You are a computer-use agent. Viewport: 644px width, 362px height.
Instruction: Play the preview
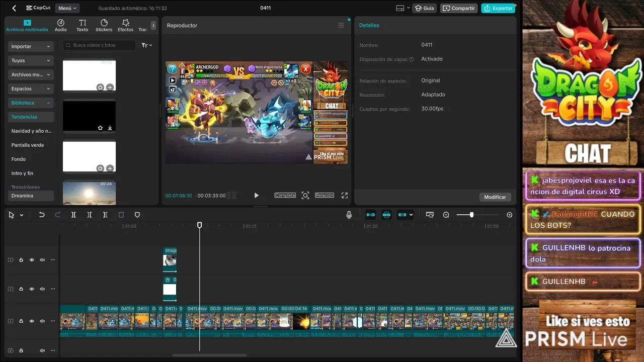256,195
